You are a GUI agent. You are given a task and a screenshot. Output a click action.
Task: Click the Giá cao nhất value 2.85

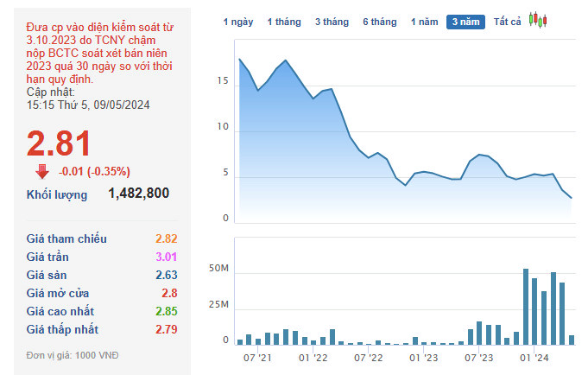(164, 311)
